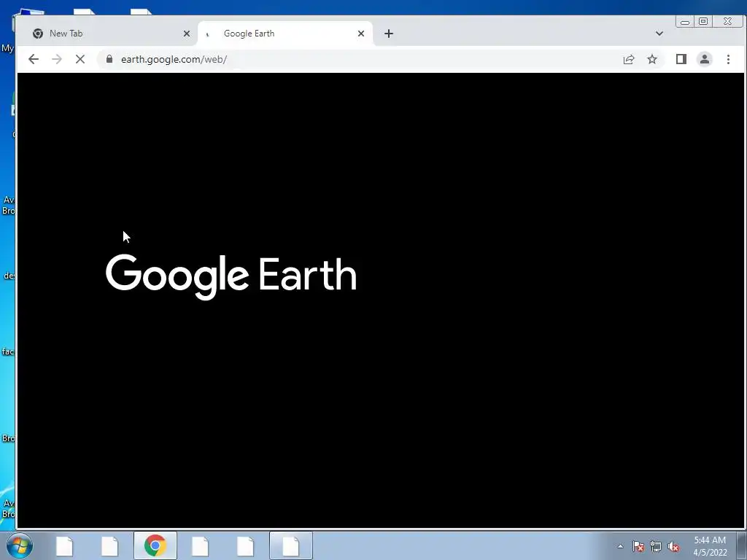Image resolution: width=747 pixels, height=560 pixels.
Task: Open the clock showing 5:44 AM
Action: pos(710,546)
